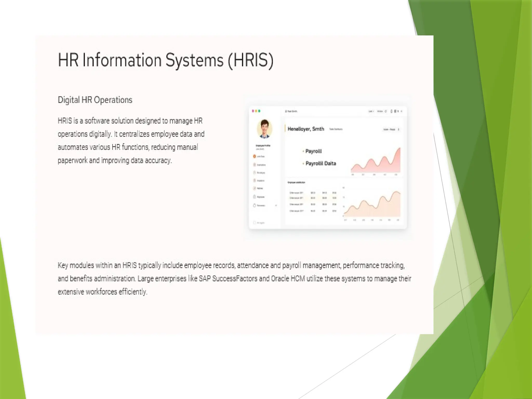Click the small link beside Henelloyer, Smth

tap(336, 129)
